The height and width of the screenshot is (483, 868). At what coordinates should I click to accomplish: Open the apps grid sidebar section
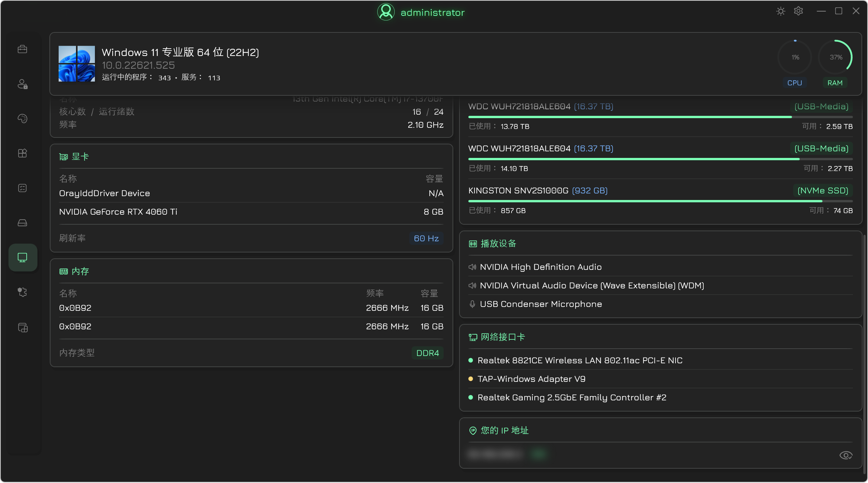click(x=22, y=153)
